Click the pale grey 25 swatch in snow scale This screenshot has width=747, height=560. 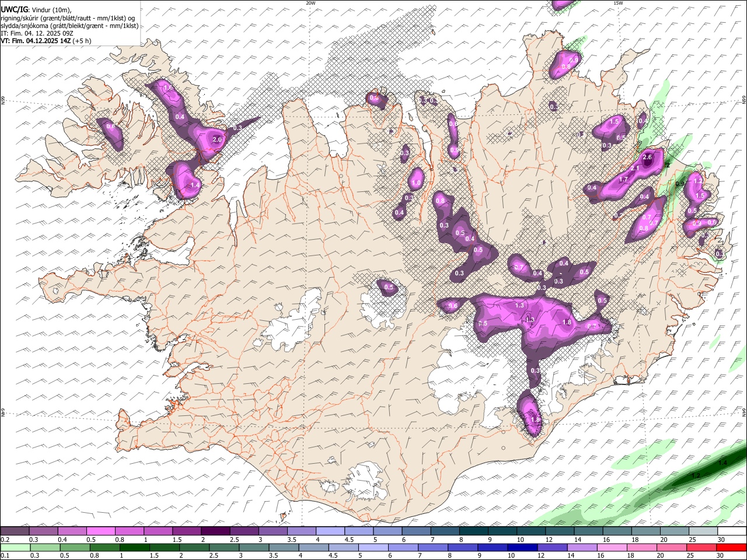(x=703, y=531)
